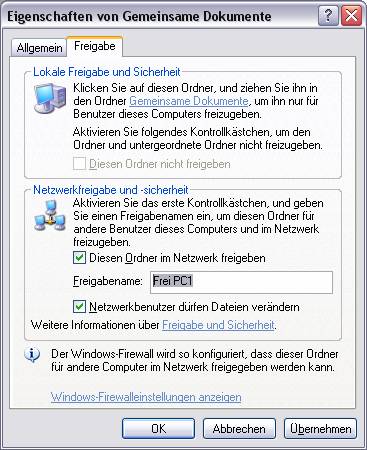Screen dimensions: 367x450
Task: Select the Freigabe tab
Action: tap(95, 46)
